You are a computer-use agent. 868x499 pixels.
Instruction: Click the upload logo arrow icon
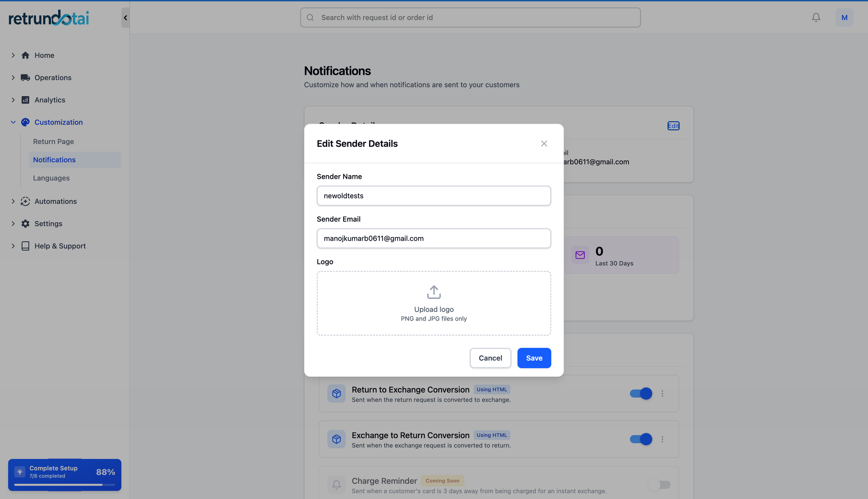pyautogui.click(x=433, y=292)
